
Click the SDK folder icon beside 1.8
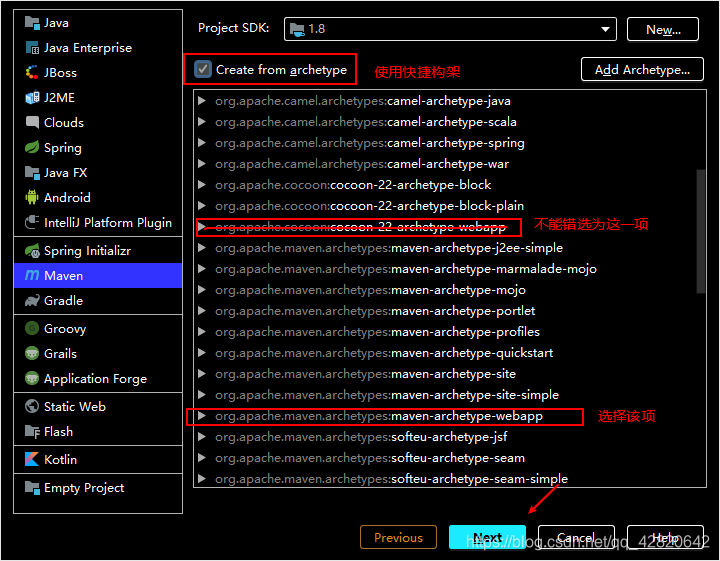(x=297, y=29)
